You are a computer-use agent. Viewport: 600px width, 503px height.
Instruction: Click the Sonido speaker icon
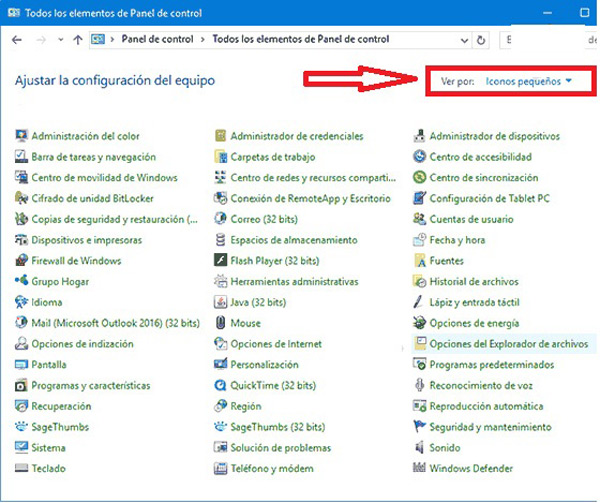419,447
